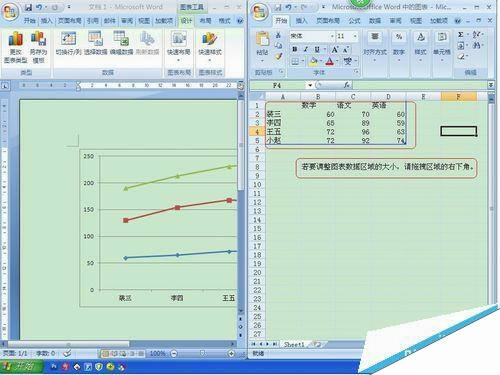This screenshot has width=500, height=375.
Task: Select the Format Painter brush icon
Action: 279,57
